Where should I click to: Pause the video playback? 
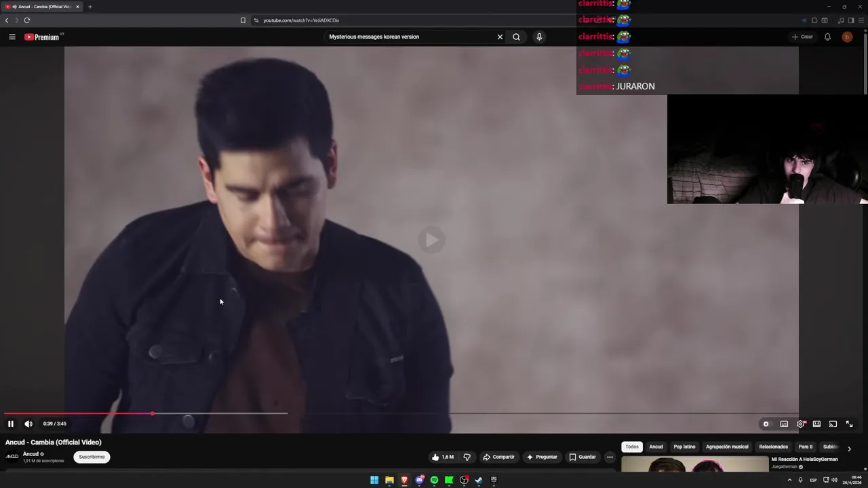pyautogui.click(x=11, y=424)
